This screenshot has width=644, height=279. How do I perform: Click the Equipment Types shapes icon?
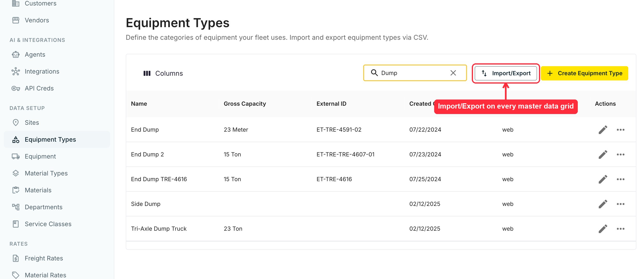tap(16, 140)
